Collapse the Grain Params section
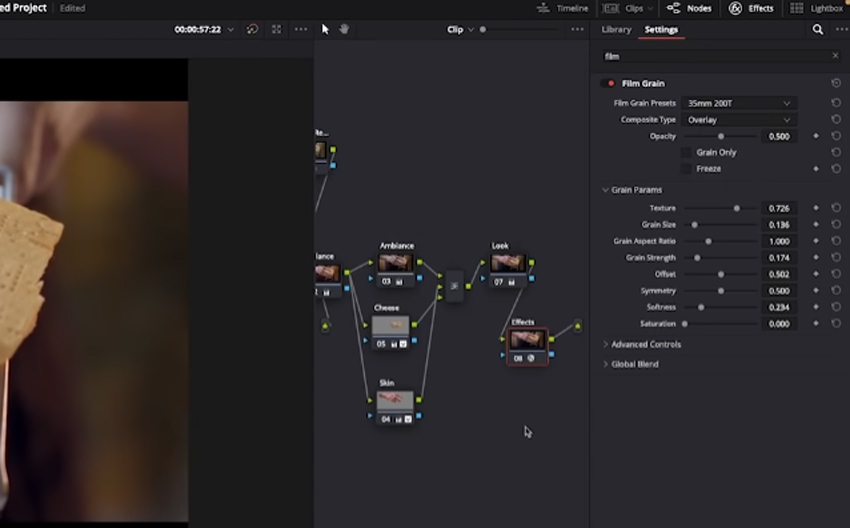This screenshot has height=528, width=850. [605, 190]
